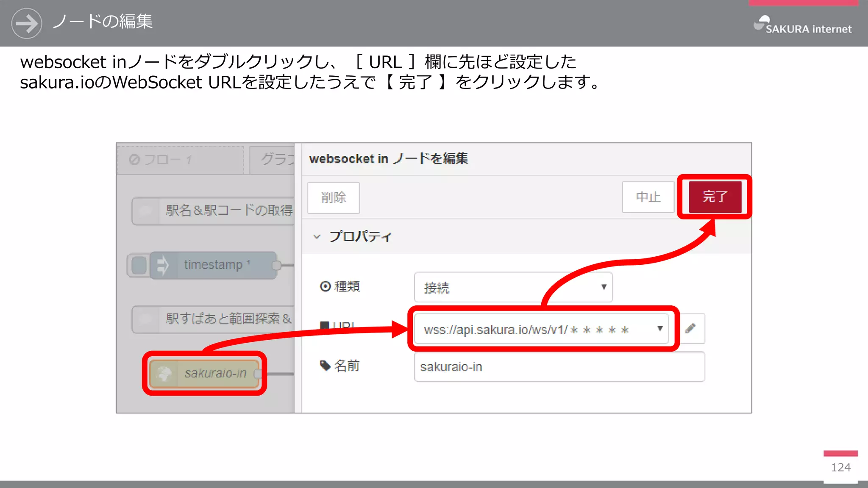This screenshot has width=868, height=488.
Task: Click the tag icon beside 名前
Action: (x=325, y=366)
